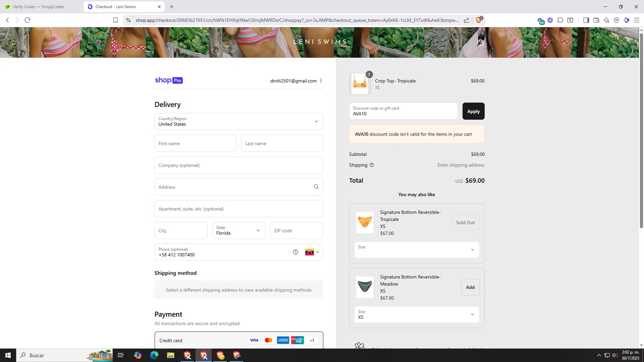Add Signature Bottom Reversible- Meadow to cart

[x=470, y=287]
